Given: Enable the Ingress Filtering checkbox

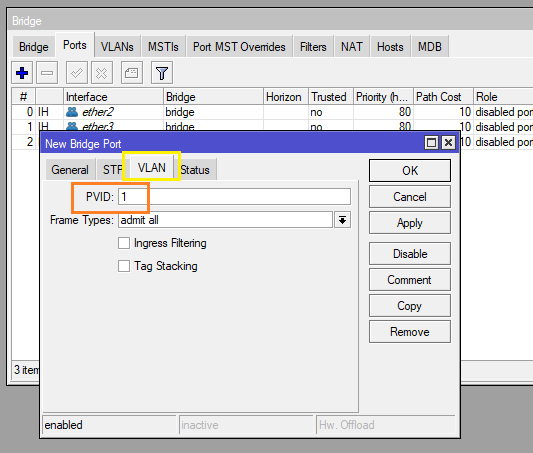Looking at the screenshot, I should pyautogui.click(x=124, y=243).
